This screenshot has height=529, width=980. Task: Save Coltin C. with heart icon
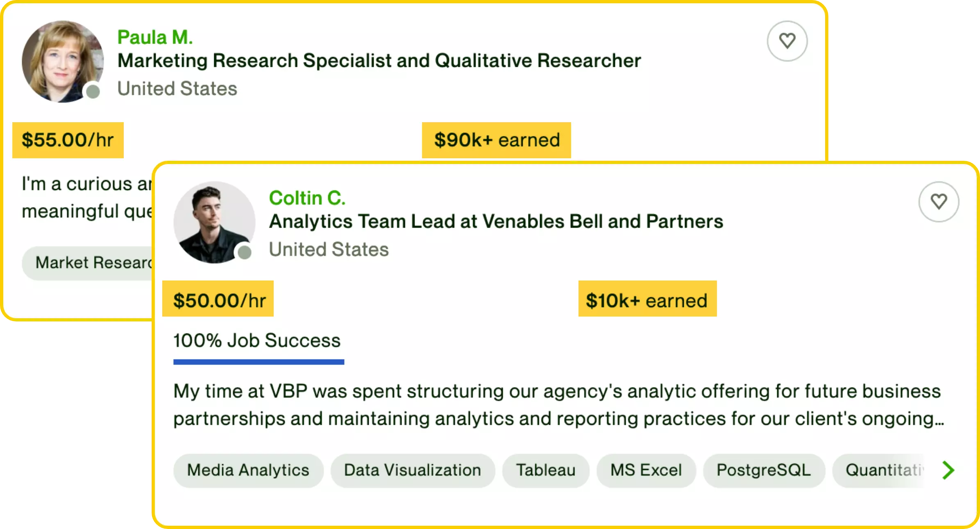(939, 202)
